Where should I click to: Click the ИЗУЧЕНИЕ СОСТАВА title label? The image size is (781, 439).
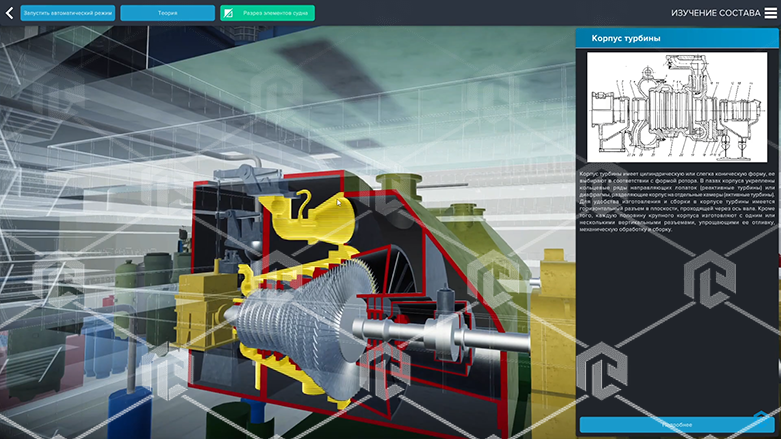[x=716, y=13]
